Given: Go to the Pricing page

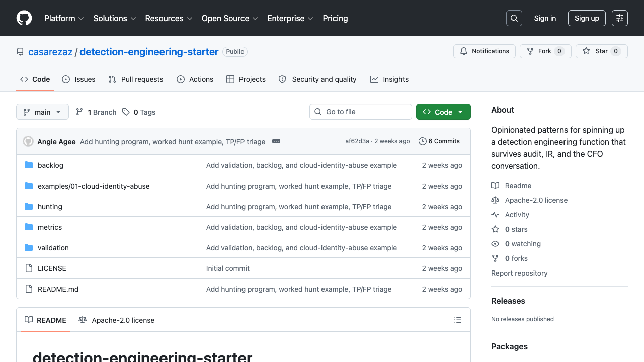Looking at the screenshot, I should (x=335, y=18).
